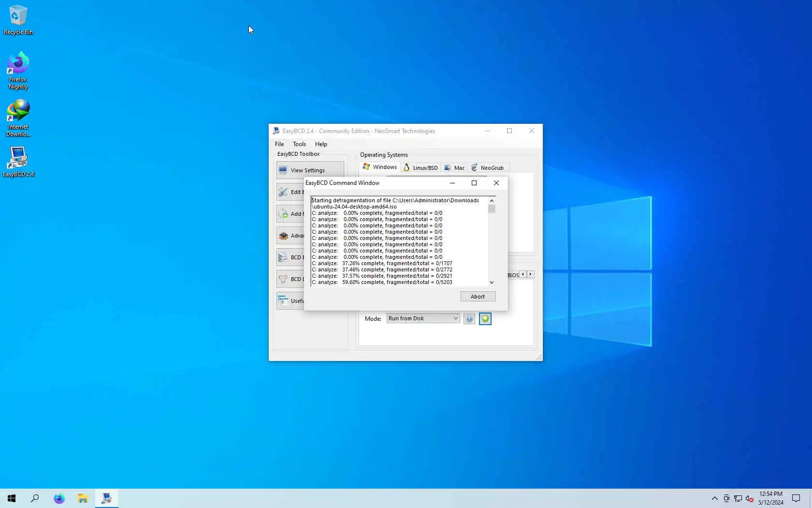Click the 'Mode:' label

pyautogui.click(x=373, y=319)
